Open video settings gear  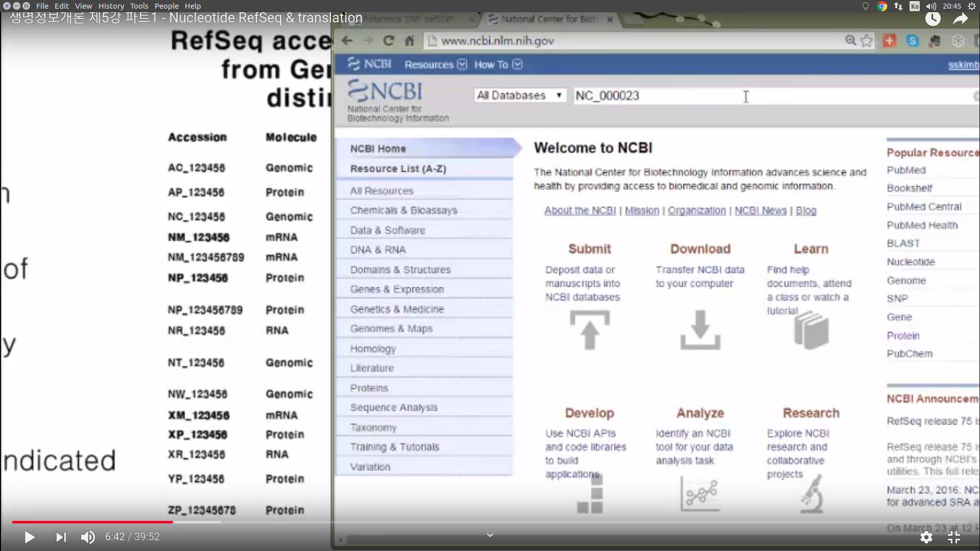point(926,537)
